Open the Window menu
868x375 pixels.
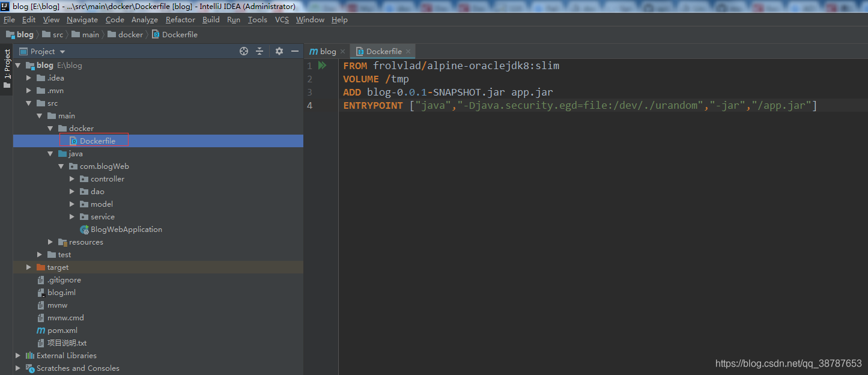(x=310, y=20)
